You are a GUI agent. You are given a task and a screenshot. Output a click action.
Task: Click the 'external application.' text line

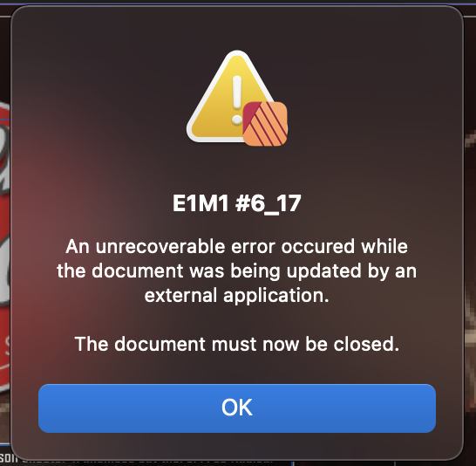click(x=237, y=296)
